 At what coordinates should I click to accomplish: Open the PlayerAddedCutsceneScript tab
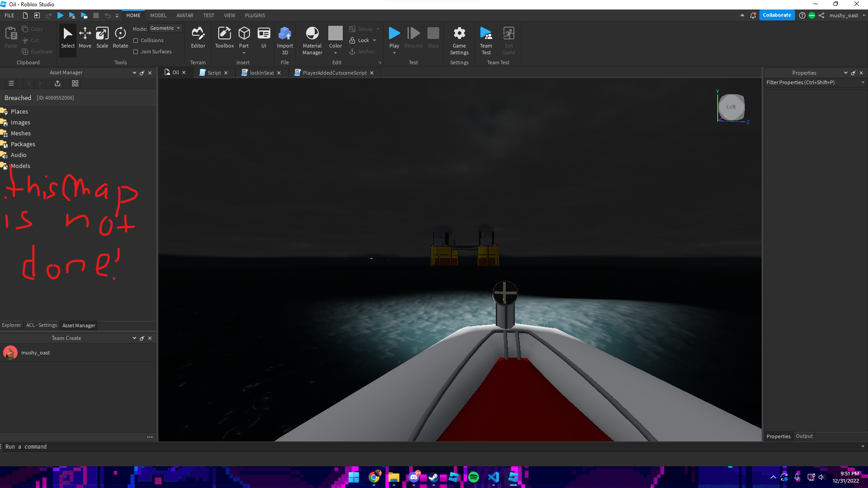coord(334,73)
